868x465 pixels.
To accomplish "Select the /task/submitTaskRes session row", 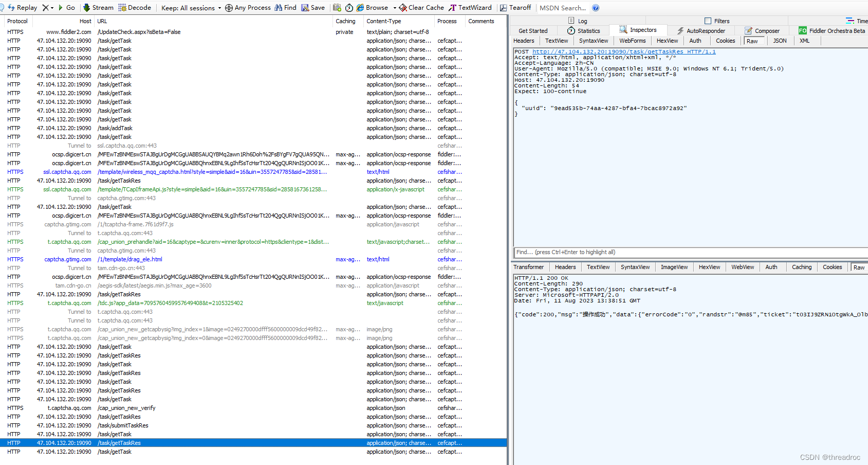I will pyautogui.click(x=253, y=425).
